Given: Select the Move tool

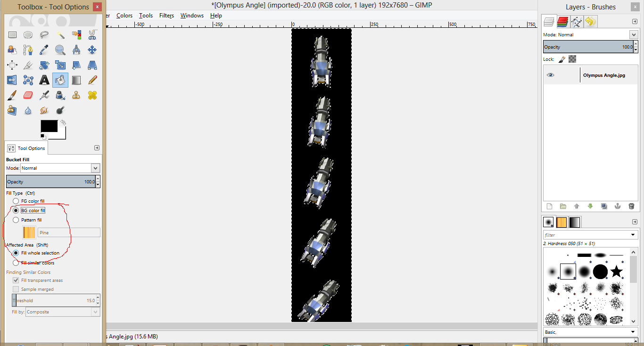Looking at the screenshot, I should [92, 49].
